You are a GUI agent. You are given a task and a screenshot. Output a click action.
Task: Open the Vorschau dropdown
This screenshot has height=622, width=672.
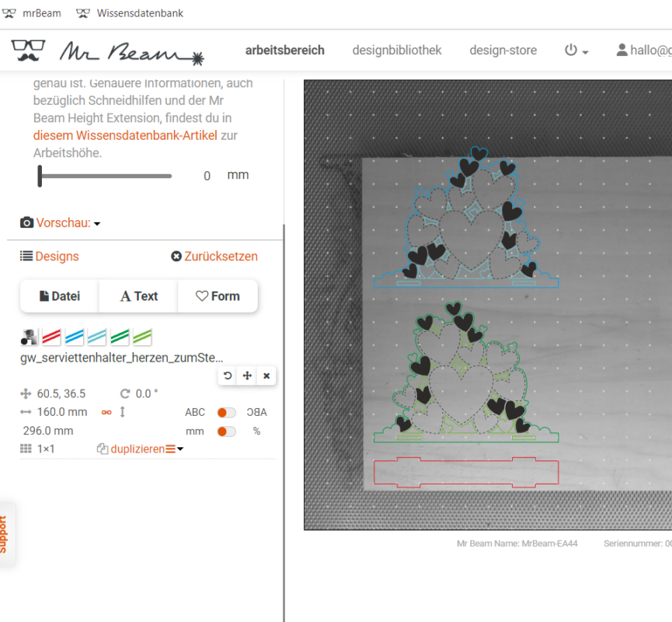61,223
